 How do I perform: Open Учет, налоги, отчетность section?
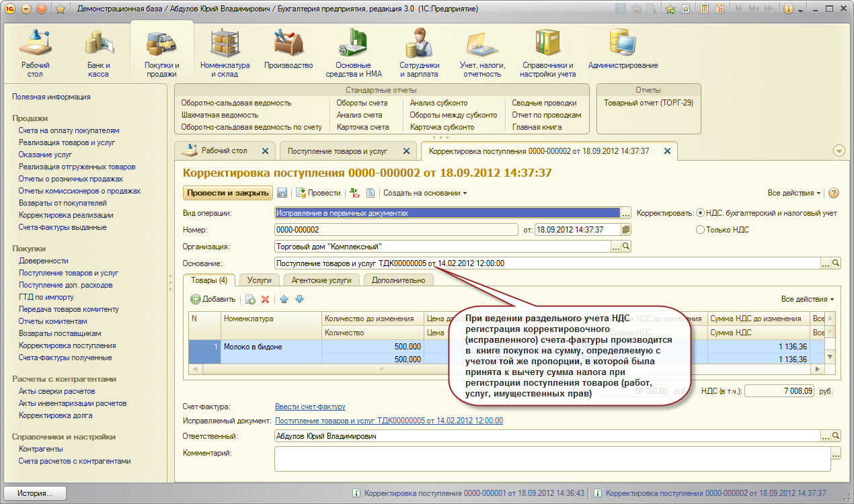482,54
